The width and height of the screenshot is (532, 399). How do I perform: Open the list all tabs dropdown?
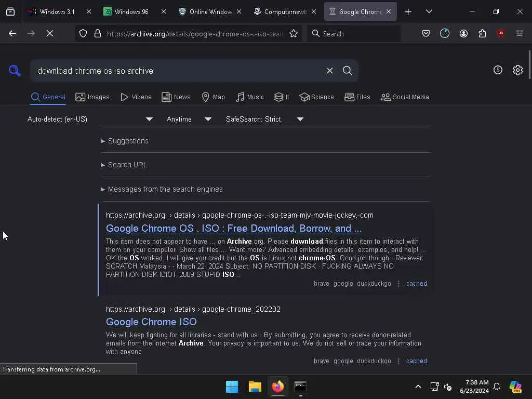point(429,12)
